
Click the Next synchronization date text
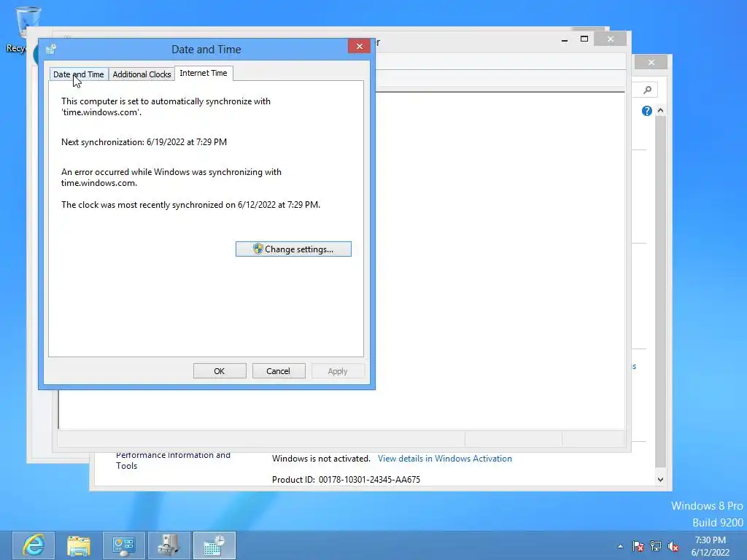tap(144, 142)
